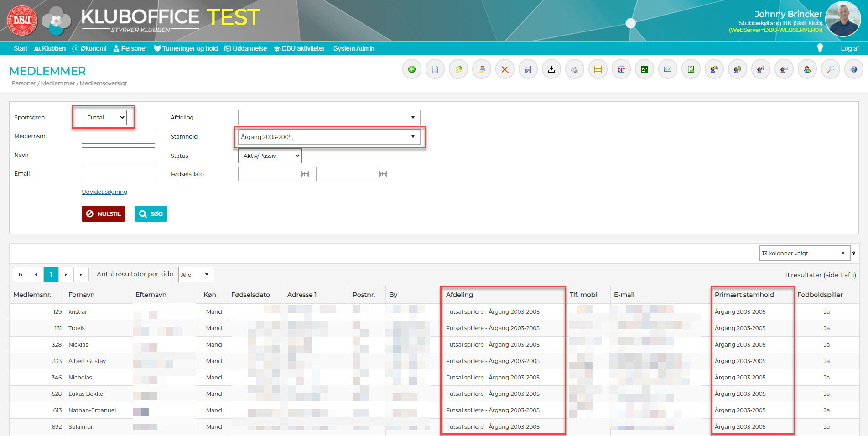
Task: Click the printer icon
Action: pos(575,69)
